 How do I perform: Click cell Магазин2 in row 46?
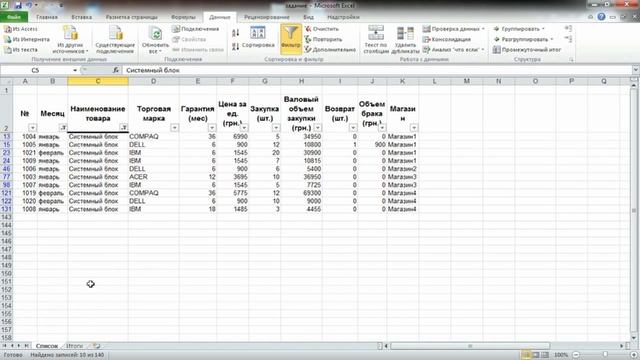pyautogui.click(x=402, y=169)
